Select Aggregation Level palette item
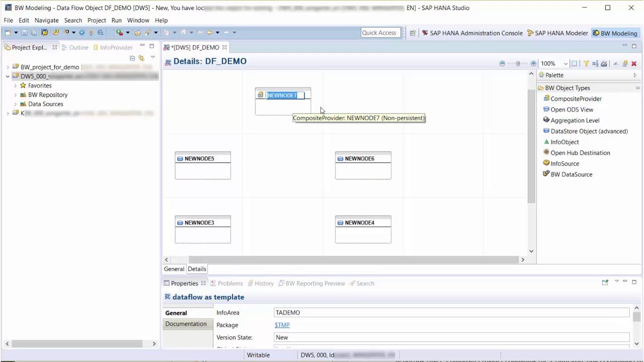 pyautogui.click(x=571, y=120)
